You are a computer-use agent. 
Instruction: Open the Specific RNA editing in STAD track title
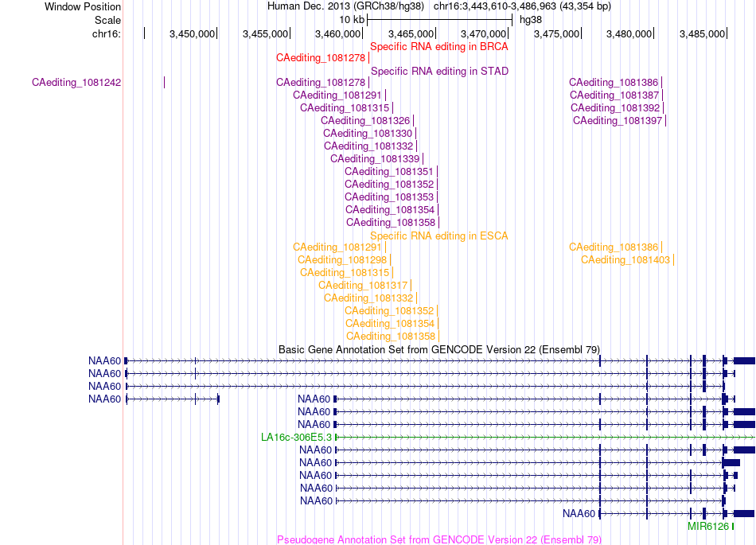coord(439,72)
